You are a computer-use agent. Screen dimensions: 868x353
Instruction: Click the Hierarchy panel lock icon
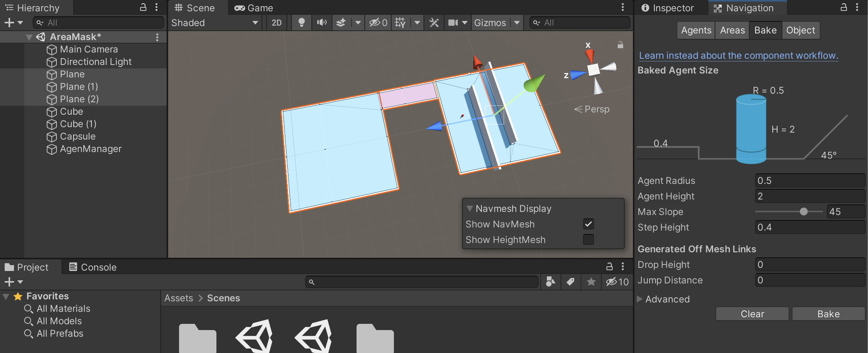click(x=143, y=7)
